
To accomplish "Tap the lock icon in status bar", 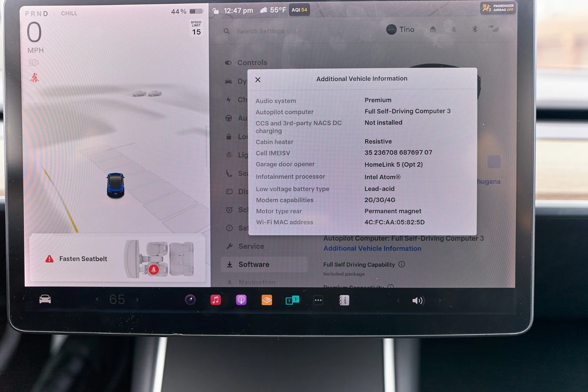I will point(215,10).
